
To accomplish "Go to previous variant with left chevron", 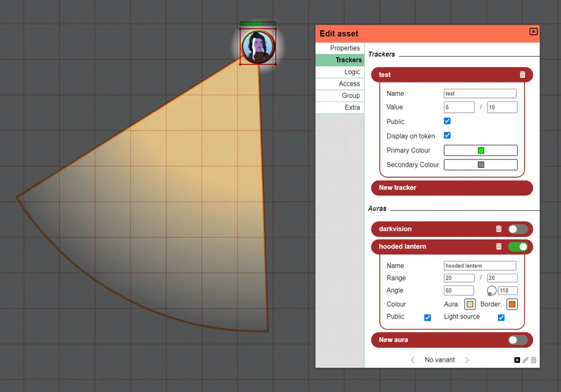I will point(412,359).
